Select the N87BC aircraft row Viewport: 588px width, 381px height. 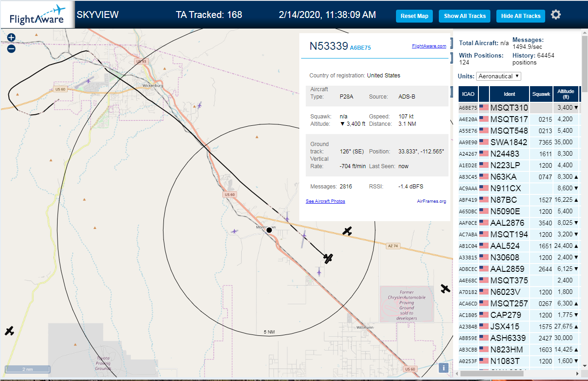pyautogui.click(x=519, y=200)
